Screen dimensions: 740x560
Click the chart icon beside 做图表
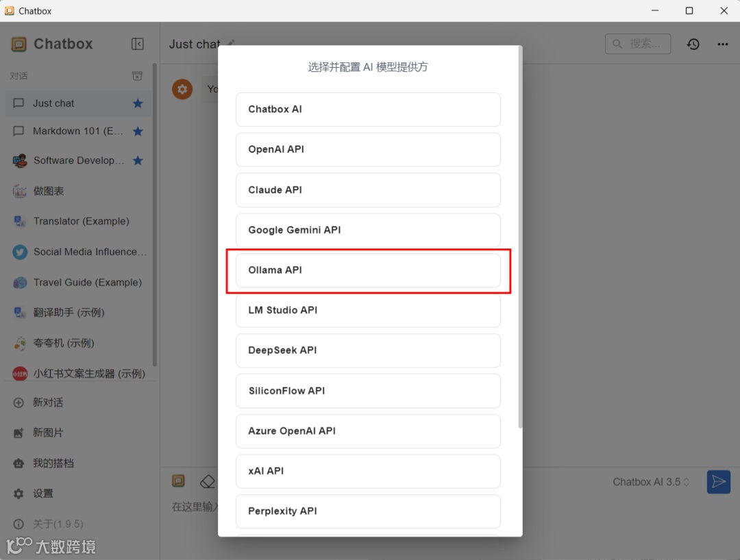(20, 191)
